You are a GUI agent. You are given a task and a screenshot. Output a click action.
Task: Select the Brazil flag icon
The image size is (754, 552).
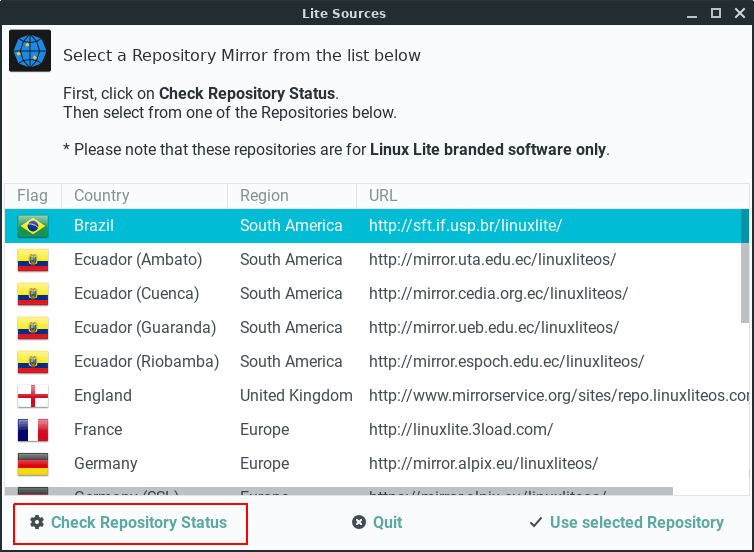pyautogui.click(x=33, y=226)
